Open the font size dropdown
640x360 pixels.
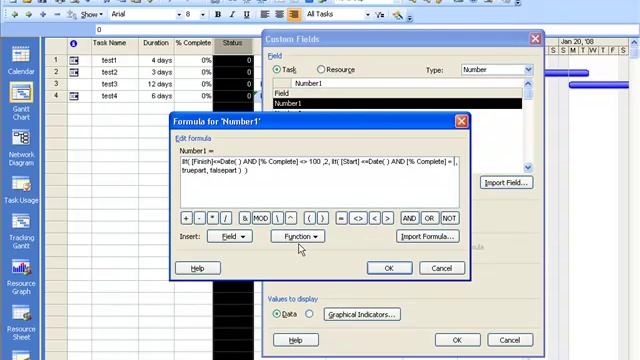tap(202, 15)
